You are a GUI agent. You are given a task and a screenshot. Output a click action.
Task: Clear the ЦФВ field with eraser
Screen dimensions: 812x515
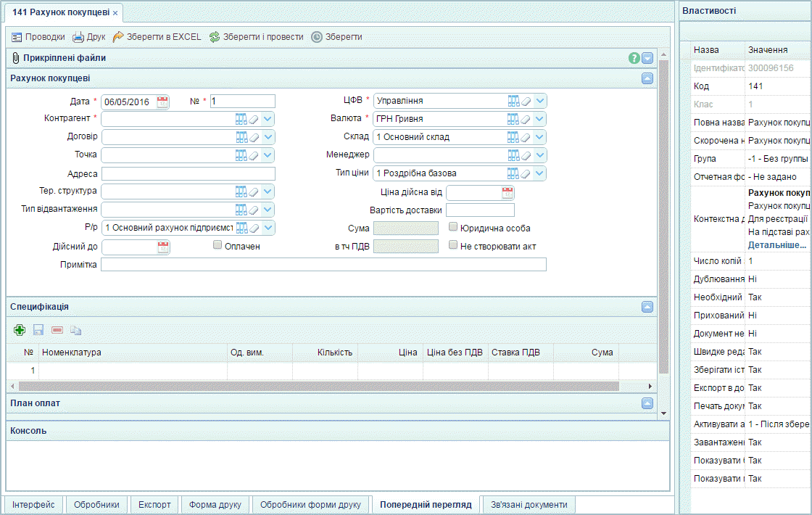[526, 102]
